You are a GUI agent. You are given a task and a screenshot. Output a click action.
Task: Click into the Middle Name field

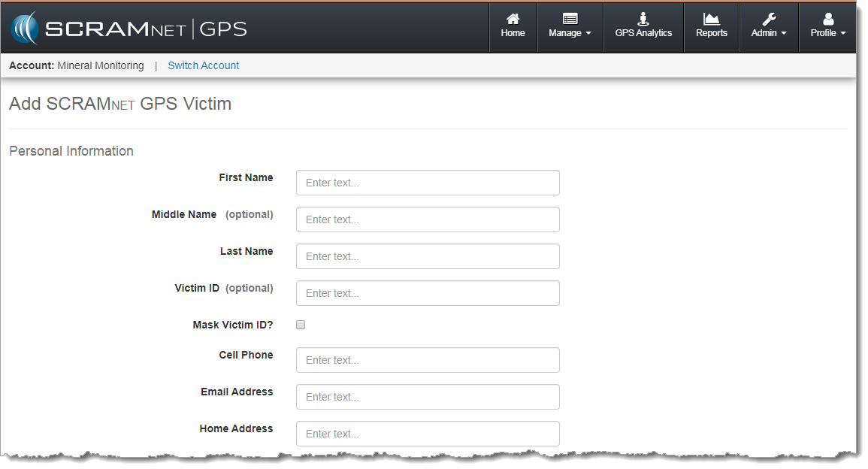428,219
